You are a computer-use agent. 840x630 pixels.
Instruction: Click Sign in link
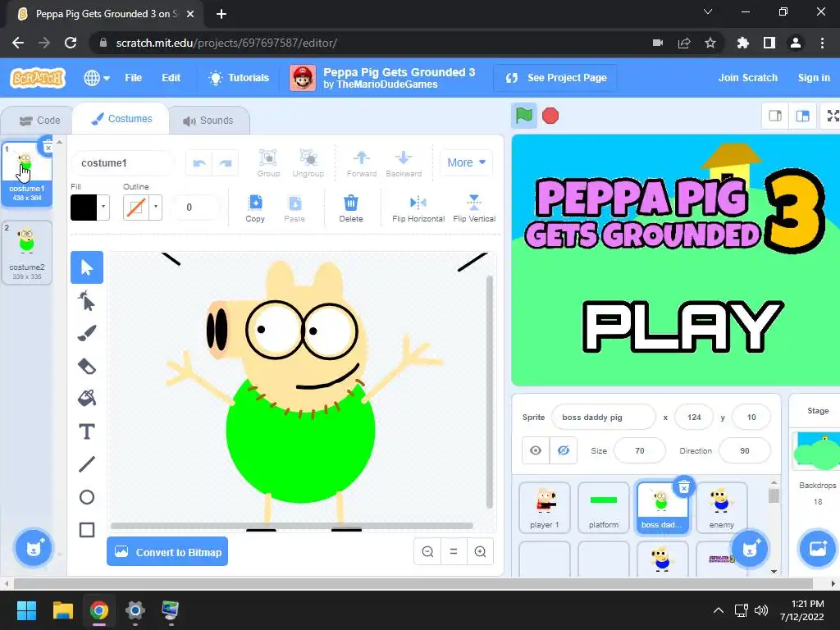(814, 78)
